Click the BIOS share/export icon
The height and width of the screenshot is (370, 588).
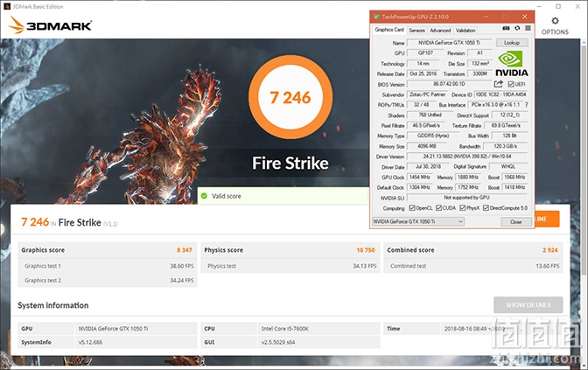(499, 84)
